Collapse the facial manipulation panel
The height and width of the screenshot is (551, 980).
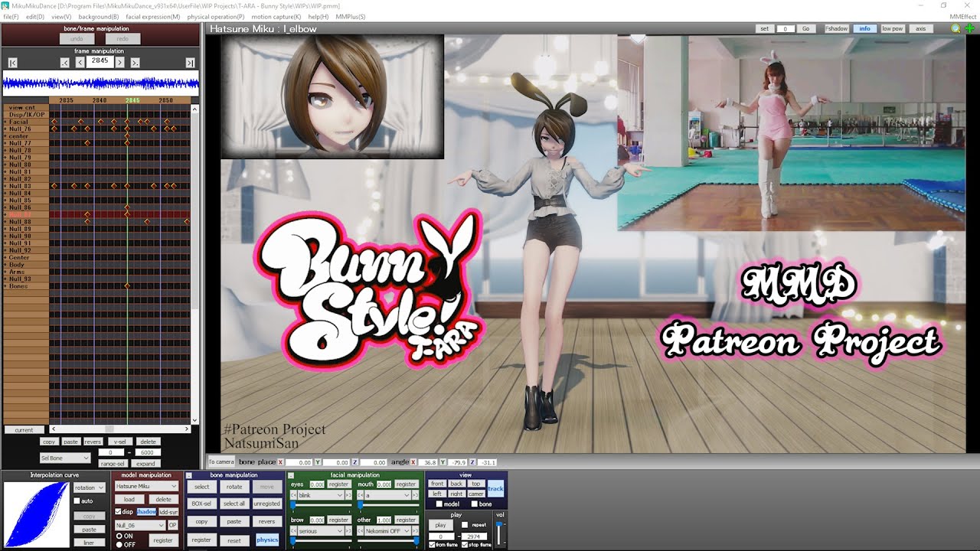(290, 475)
